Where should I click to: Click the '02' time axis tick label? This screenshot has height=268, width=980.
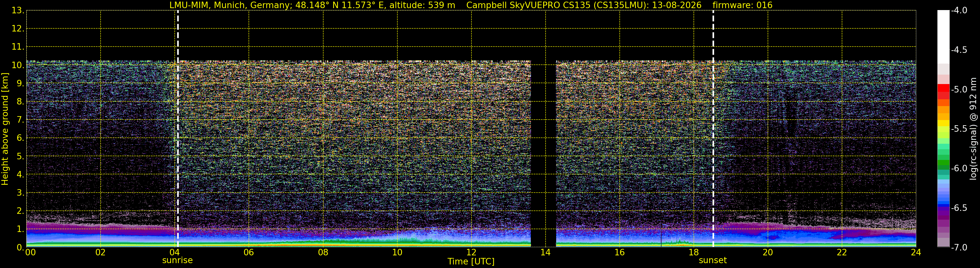click(x=100, y=252)
